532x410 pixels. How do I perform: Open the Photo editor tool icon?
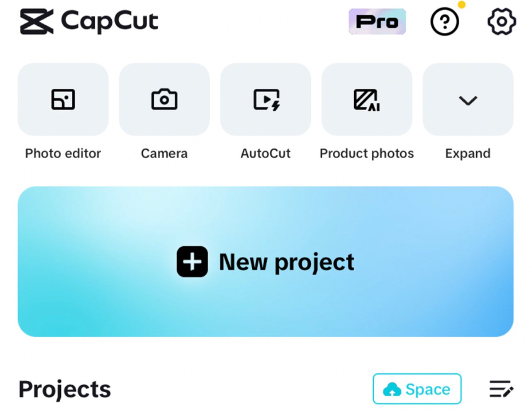[x=63, y=99]
